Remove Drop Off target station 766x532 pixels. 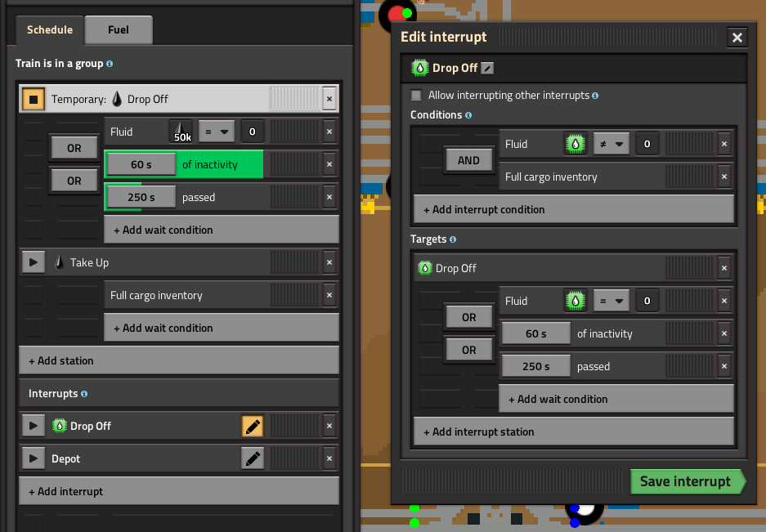[724, 268]
